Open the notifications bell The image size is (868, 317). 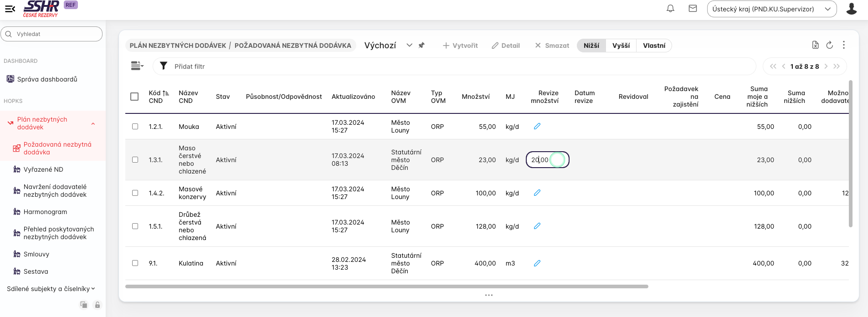(x=670, y=9)
